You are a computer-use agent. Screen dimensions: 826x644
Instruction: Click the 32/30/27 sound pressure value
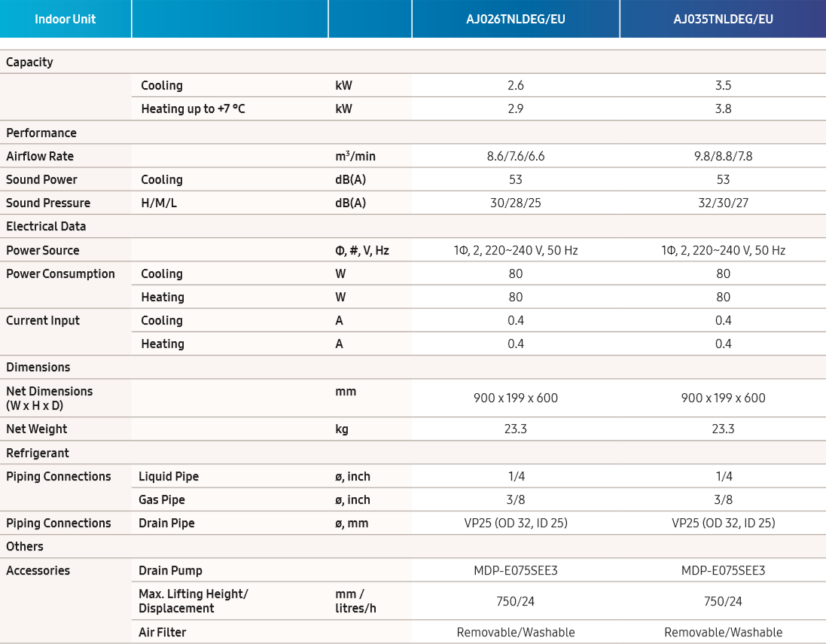tap(724, 203)
